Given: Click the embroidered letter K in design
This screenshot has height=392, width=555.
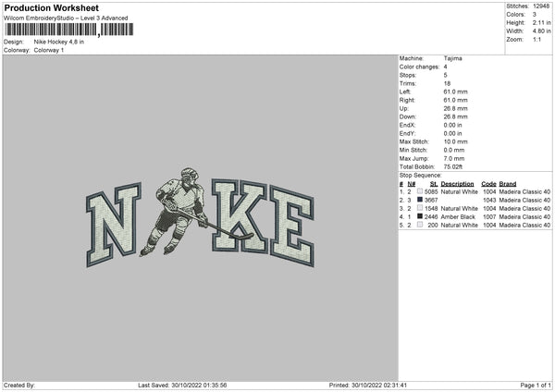Looking at the screenshot, I should pyautogui.click(x=240, y=216).
